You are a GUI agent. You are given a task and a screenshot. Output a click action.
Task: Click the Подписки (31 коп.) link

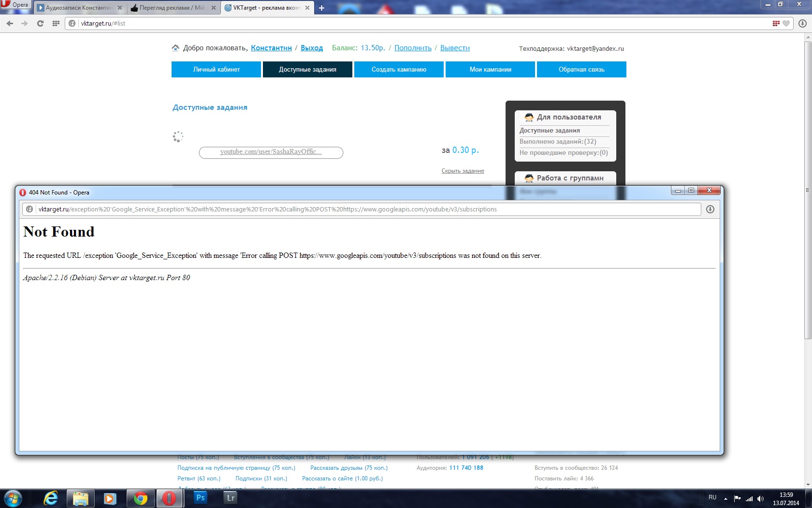[261, 478]
